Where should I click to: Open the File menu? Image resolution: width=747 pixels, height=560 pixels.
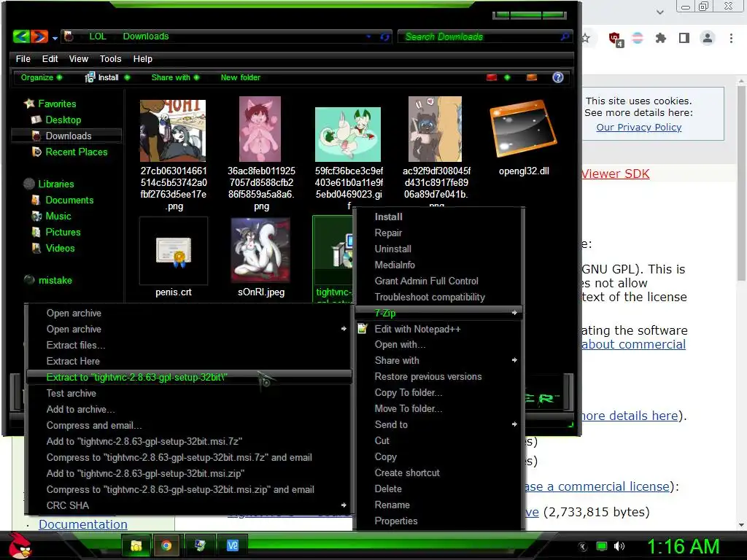23,58
